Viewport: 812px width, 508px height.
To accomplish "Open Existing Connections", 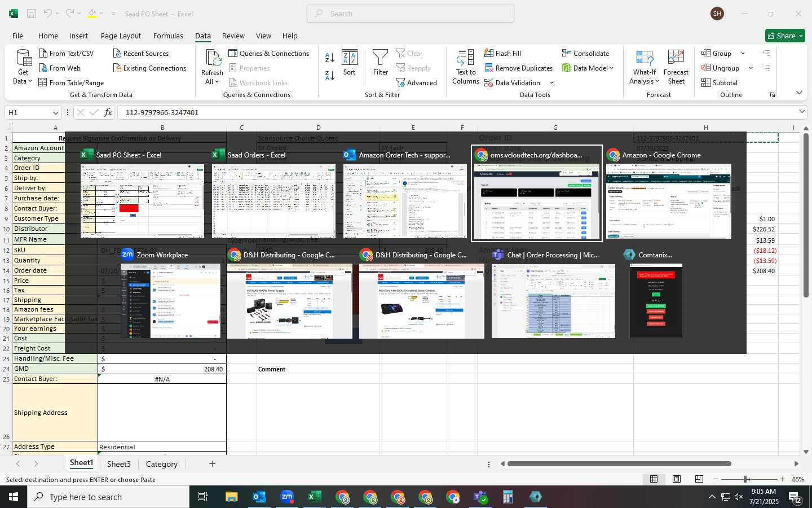I will tap(149, 68).
